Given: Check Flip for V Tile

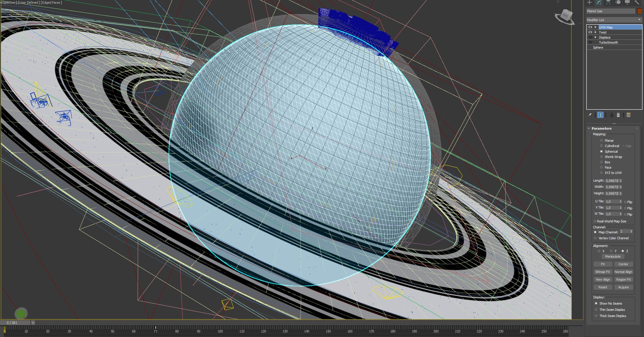Looking at the screenshot, I should tap(625, 208).
